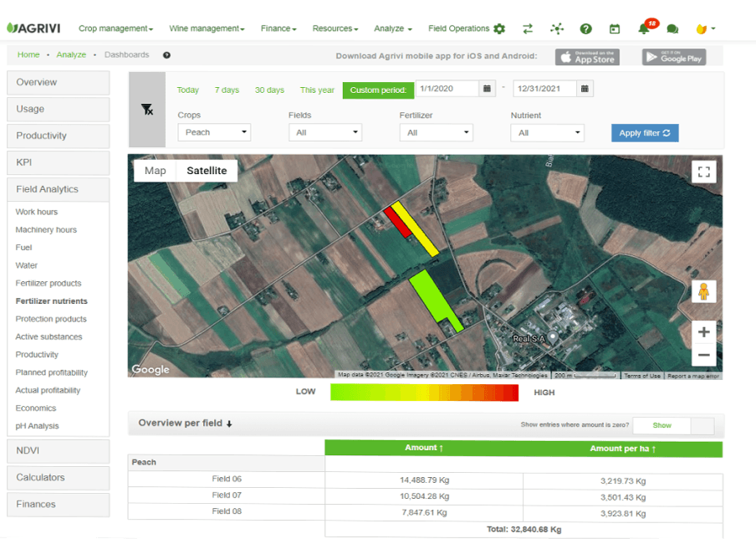Image resolution: width=756 pixels, height=539 pixels.
Task: Open the calendar icon in top bar
Action: 615,29
